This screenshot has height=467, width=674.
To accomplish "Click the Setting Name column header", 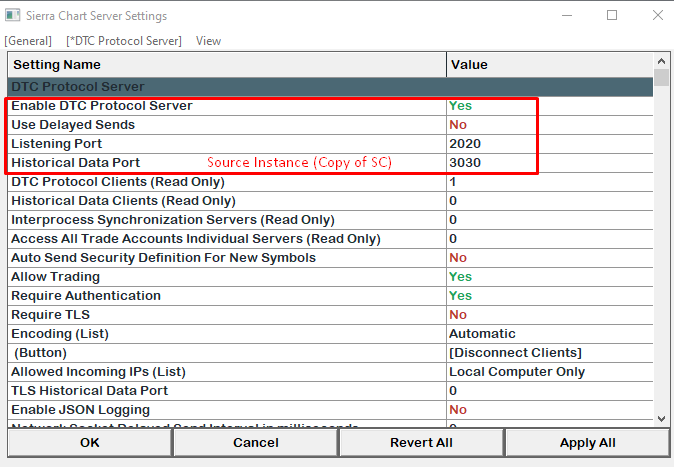I will tap(227, 65).
